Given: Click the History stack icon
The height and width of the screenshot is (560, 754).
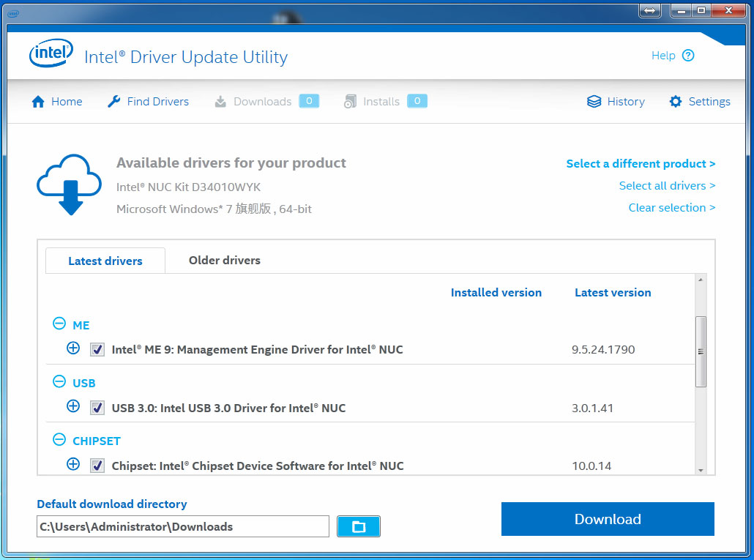Looking at the screenshot, I should click(594, 102).
